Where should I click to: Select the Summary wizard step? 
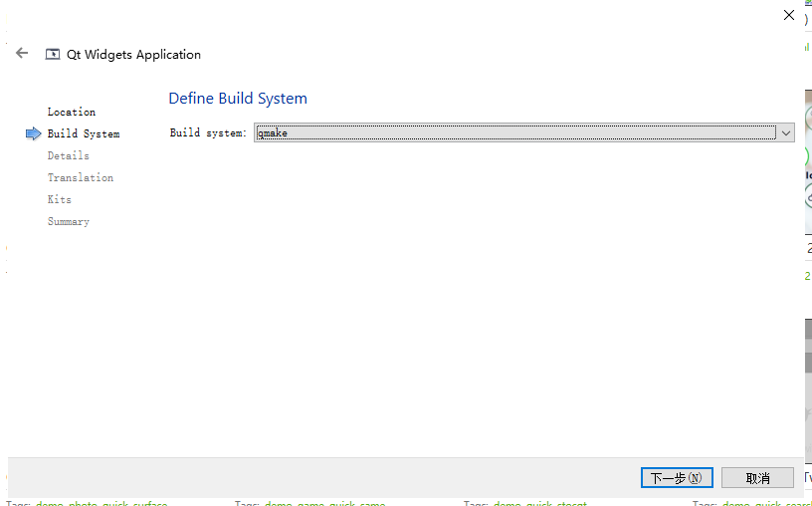(x=69, y=221)
